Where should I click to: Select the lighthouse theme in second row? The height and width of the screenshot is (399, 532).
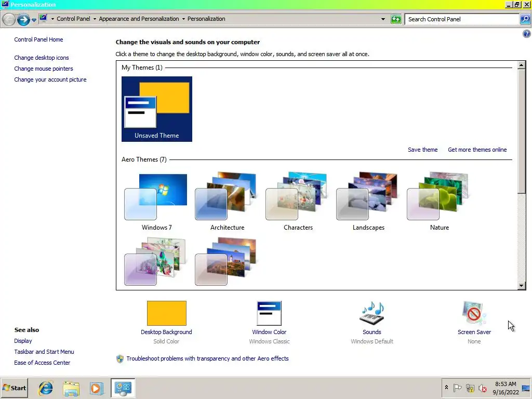point(225,262)
